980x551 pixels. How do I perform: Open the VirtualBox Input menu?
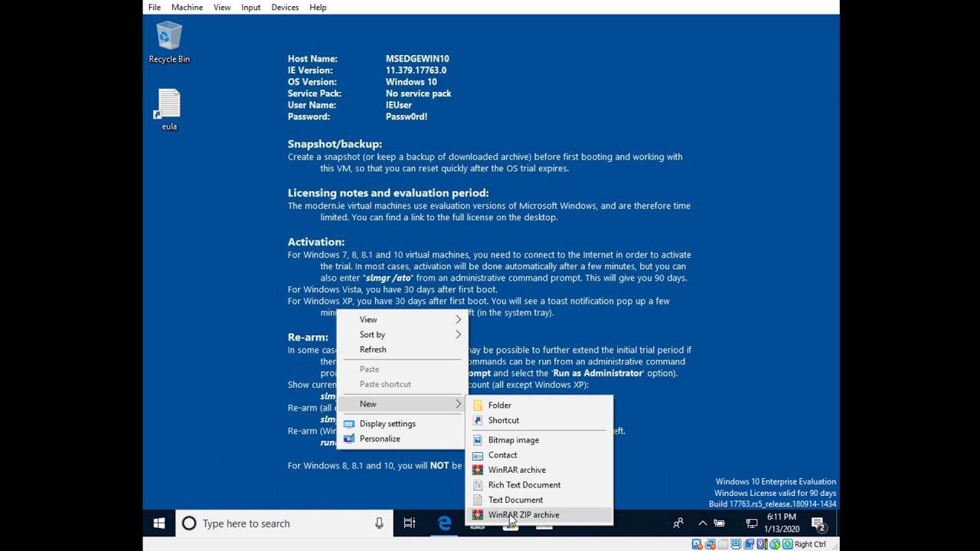click(x=250, y=7)
